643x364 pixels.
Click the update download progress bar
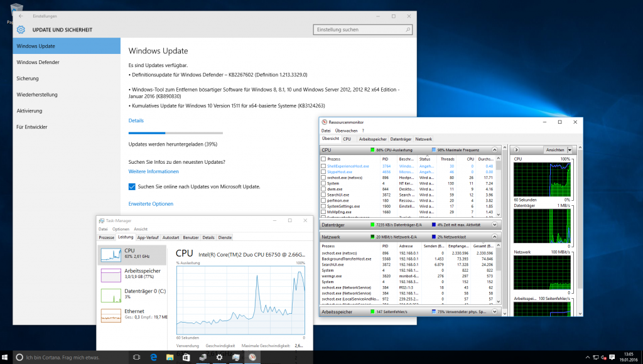(176, 133)
